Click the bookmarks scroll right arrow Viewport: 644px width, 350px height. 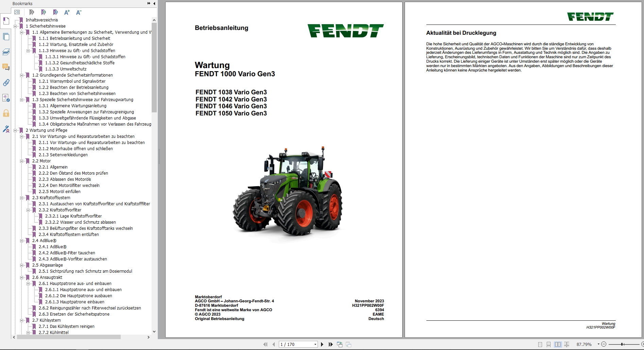148,337
